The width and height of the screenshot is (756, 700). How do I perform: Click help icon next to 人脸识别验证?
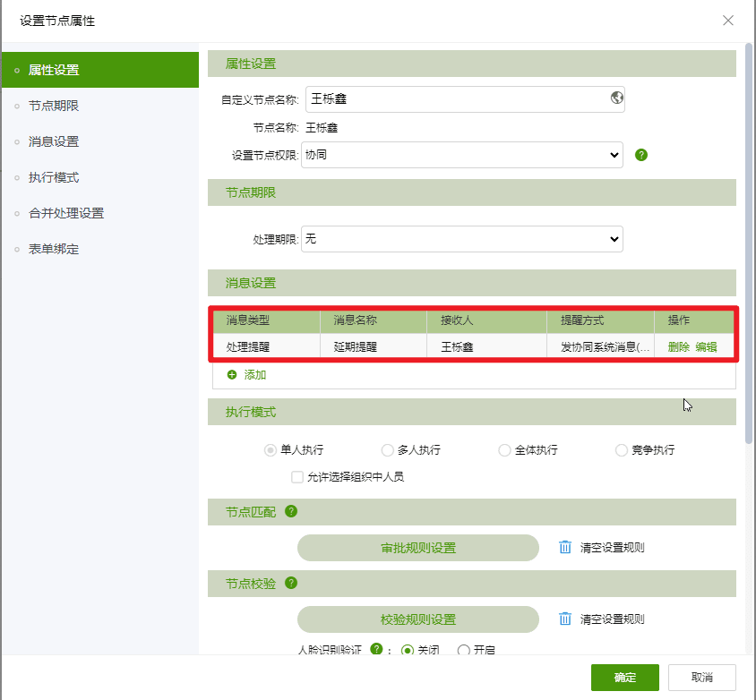376,648
